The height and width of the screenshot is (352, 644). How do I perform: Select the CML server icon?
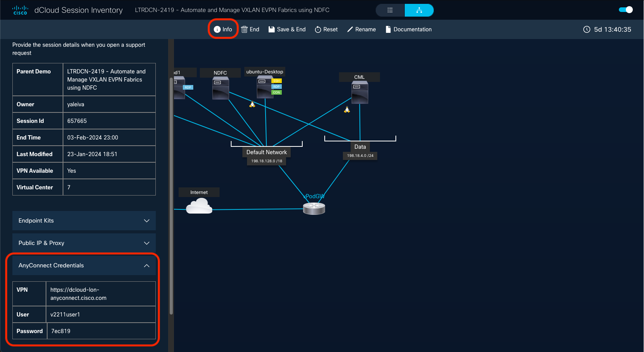[x=360, y=93]
